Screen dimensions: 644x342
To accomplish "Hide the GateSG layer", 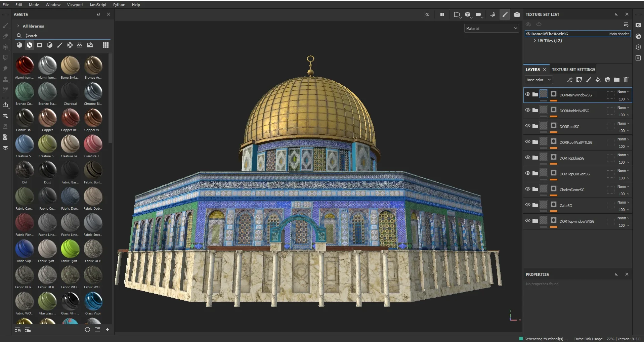I will coord(528,205).
